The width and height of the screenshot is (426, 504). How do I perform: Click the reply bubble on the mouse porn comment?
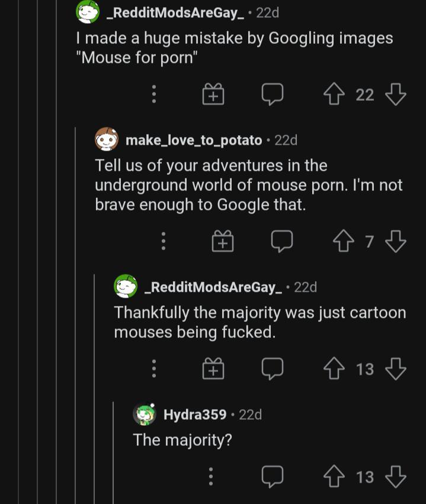pos(273,94)
